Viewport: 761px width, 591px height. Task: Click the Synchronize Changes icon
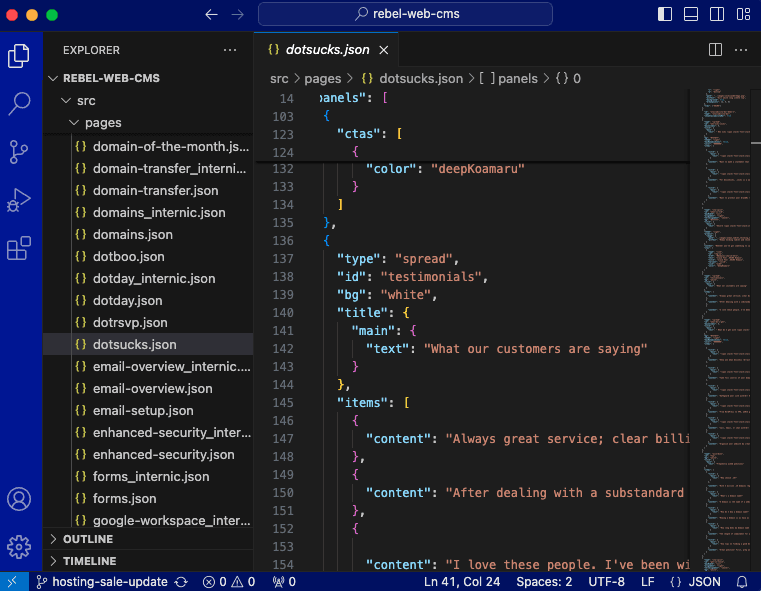coord(181,581)
